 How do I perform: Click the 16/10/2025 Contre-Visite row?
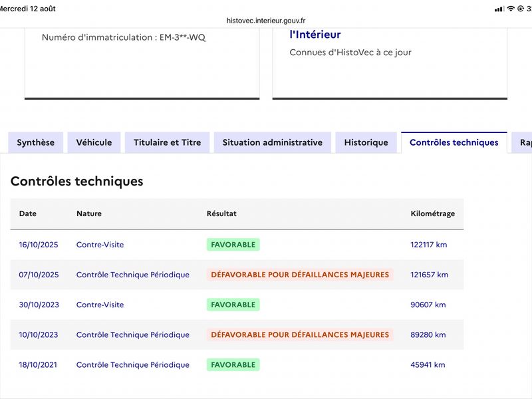[x=237, y=245]
